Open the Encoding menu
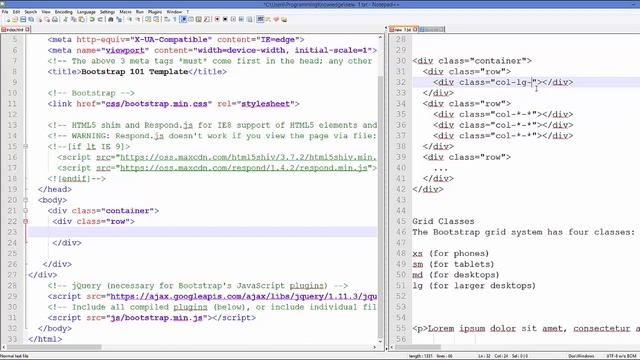 tap(64, 12)
